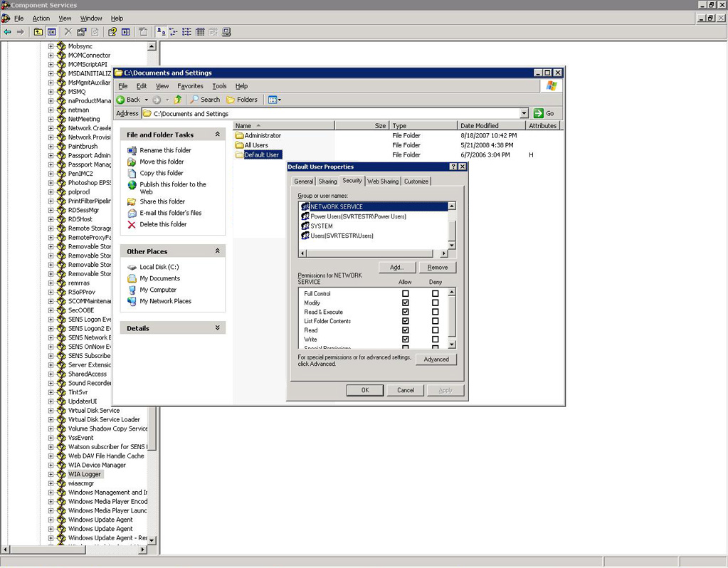Switch to List view icon in toolbar

tap(186, 32)
